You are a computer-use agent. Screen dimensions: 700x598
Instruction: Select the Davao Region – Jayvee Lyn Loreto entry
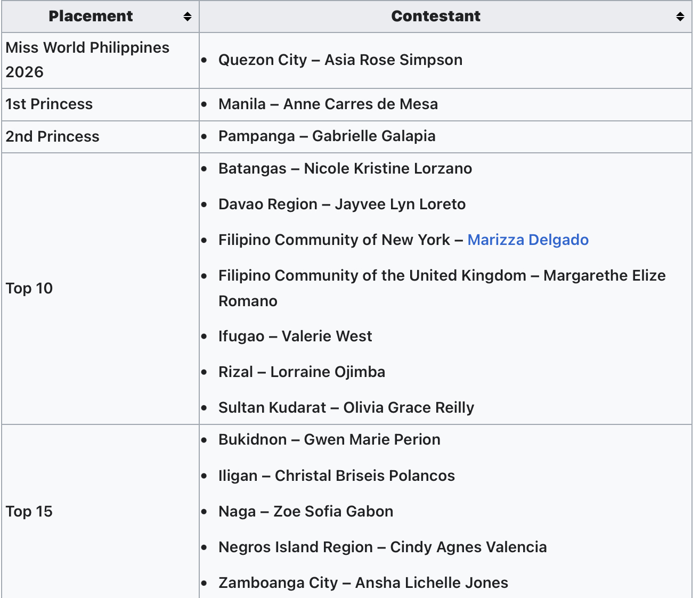[341, 204]
